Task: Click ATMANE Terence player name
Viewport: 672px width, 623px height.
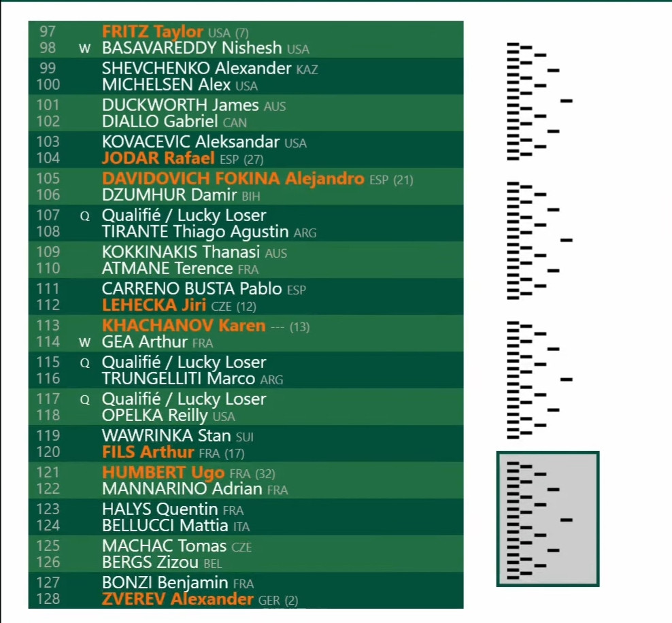Action: coord(167,269)
